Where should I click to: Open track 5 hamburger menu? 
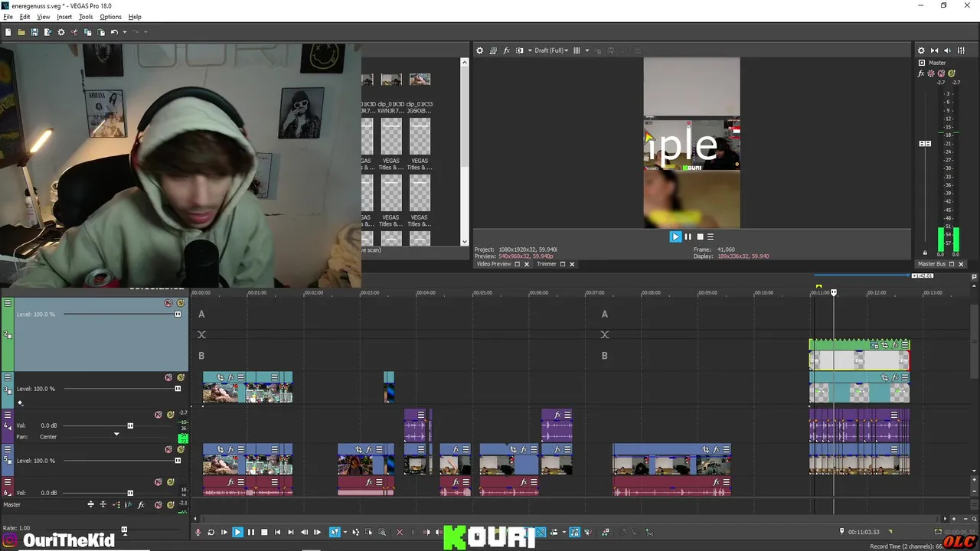8,449
